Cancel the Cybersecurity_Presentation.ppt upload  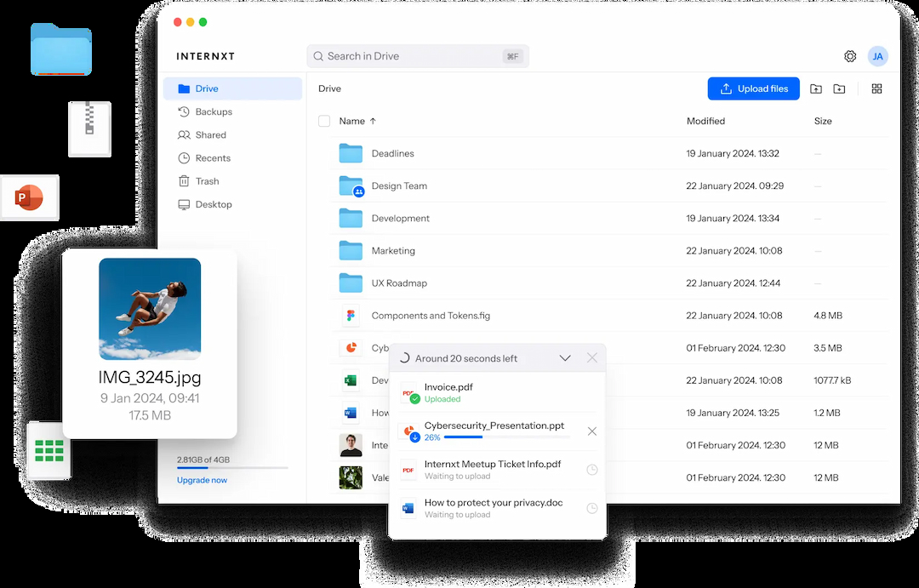(x=592, y=431)
